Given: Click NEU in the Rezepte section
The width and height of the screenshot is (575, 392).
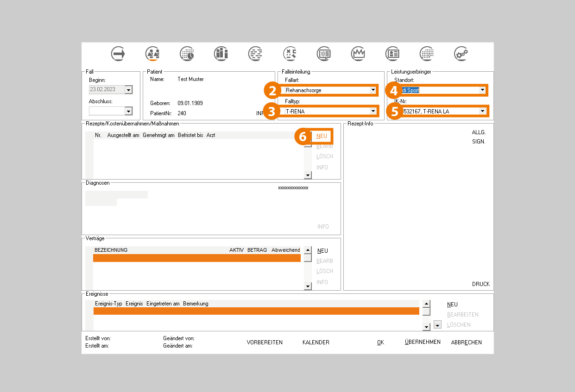Looking at the screenshot, I should (322, 136).
